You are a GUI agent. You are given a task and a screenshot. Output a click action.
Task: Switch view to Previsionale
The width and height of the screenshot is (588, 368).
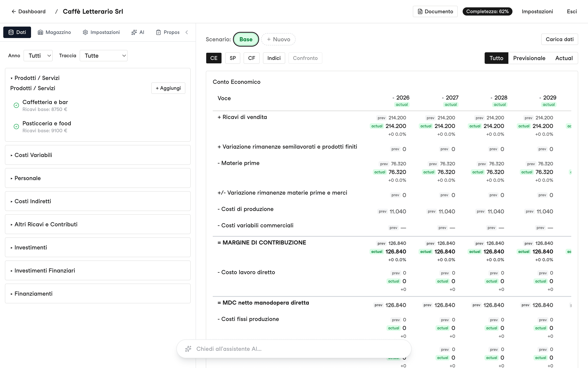[x=529, y=58]
